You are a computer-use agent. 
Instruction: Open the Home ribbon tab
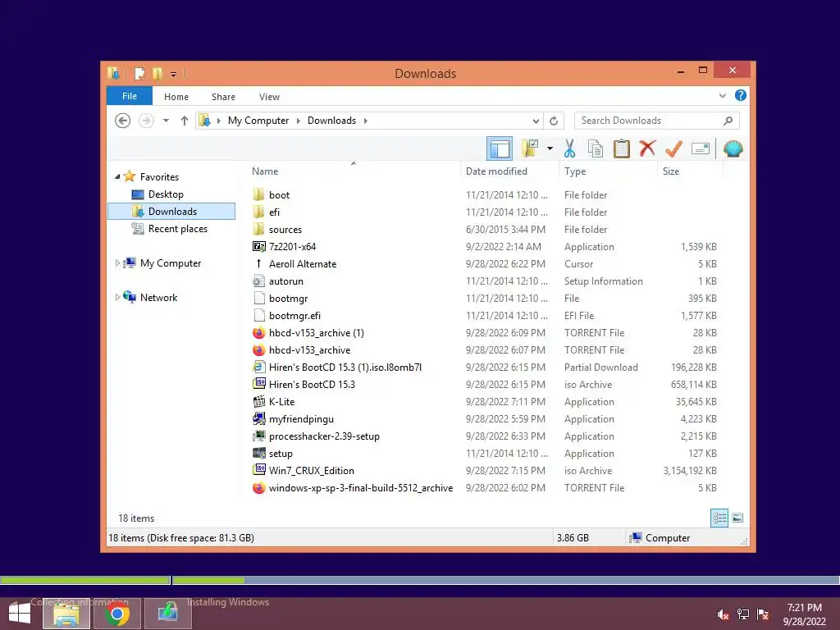(x=176, y=97)
